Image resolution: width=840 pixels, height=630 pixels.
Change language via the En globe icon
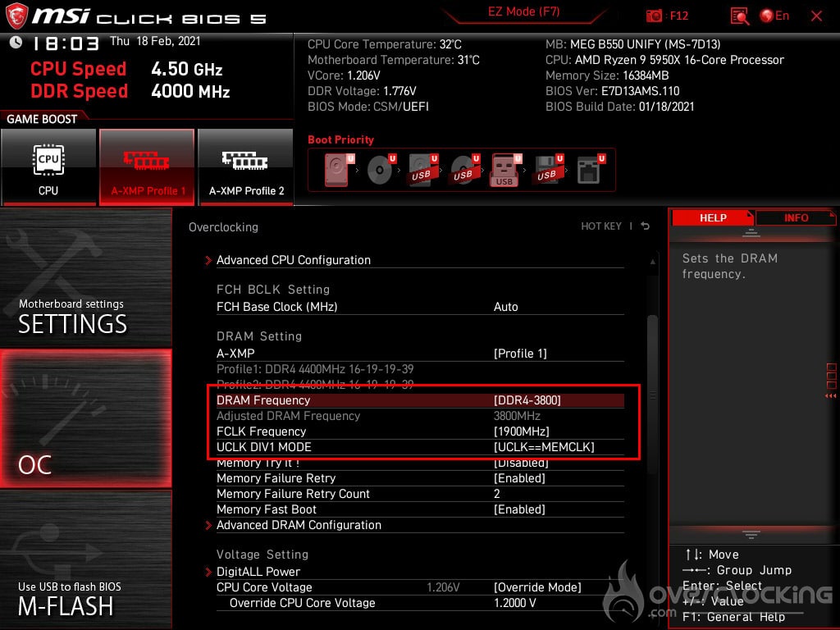[x=774, y=16]
